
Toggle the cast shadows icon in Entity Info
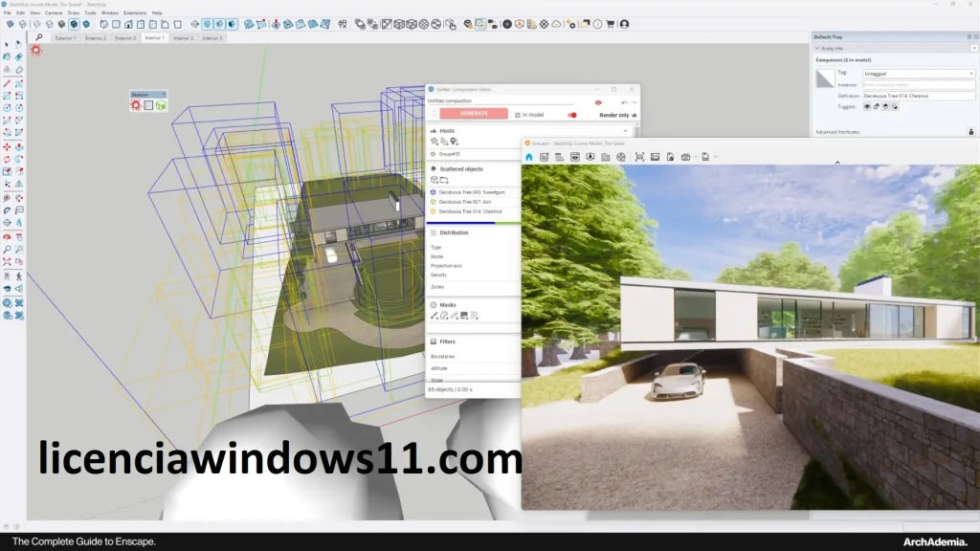[895, 107]
